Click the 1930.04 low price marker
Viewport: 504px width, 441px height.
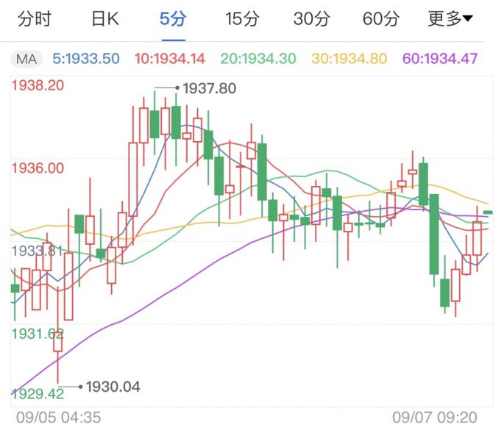point(113,387)
